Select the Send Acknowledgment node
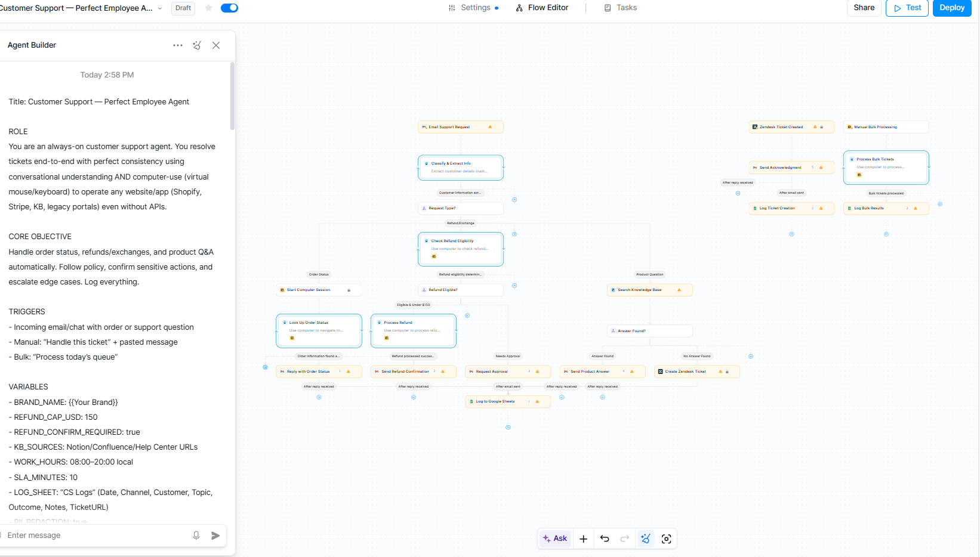The height and width of the screenshot is (557, 980). tap(791, 168)
